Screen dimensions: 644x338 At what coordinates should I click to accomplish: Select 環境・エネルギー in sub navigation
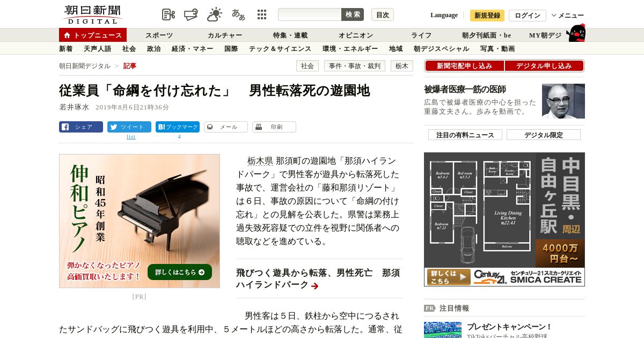[350, 49]
